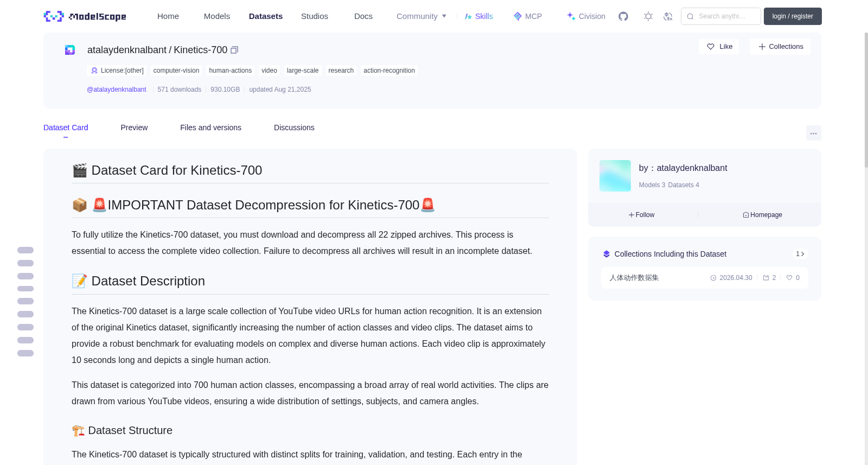868x465 pixels.
Task: Click the Datasets 4 count text
Action: point(684,185)
